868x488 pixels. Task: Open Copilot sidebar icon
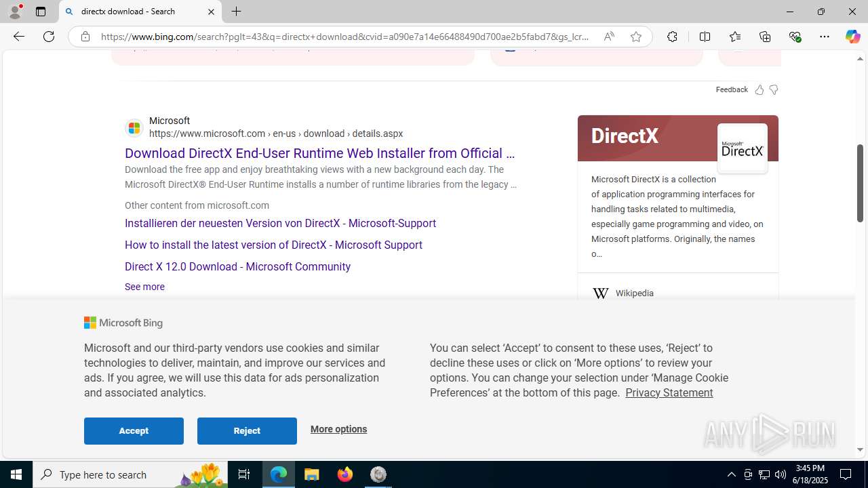[x=852, y=37]
